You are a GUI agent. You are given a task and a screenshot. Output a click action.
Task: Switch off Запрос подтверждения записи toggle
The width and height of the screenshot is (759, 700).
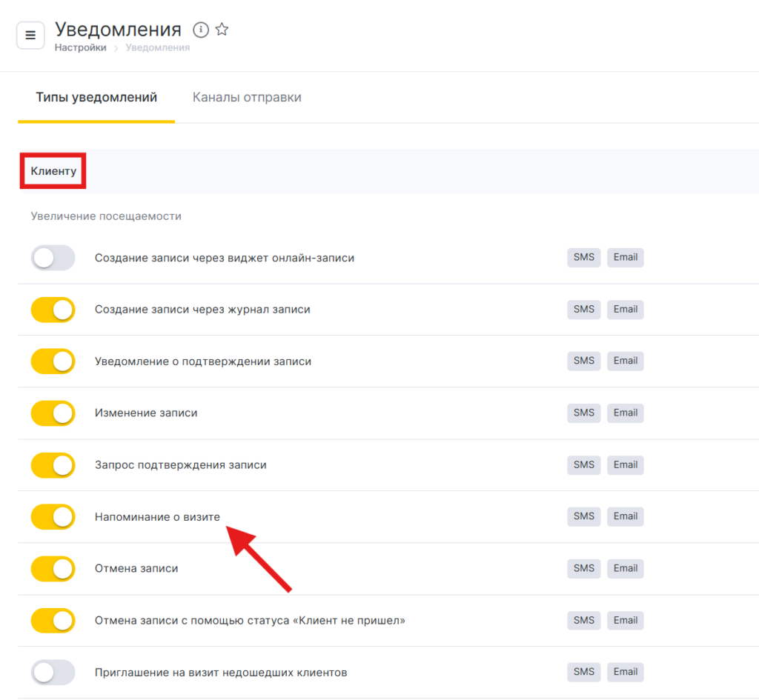click(x=53, y=465)
